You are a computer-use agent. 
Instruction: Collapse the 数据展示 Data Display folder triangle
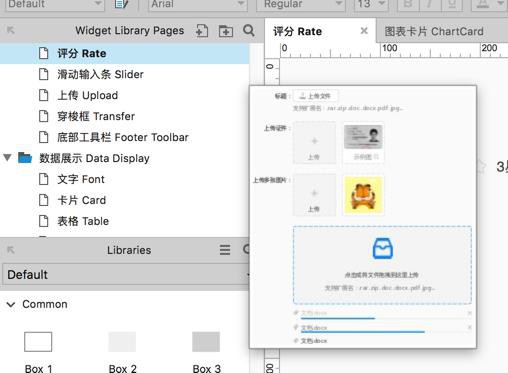coord(7,157)
